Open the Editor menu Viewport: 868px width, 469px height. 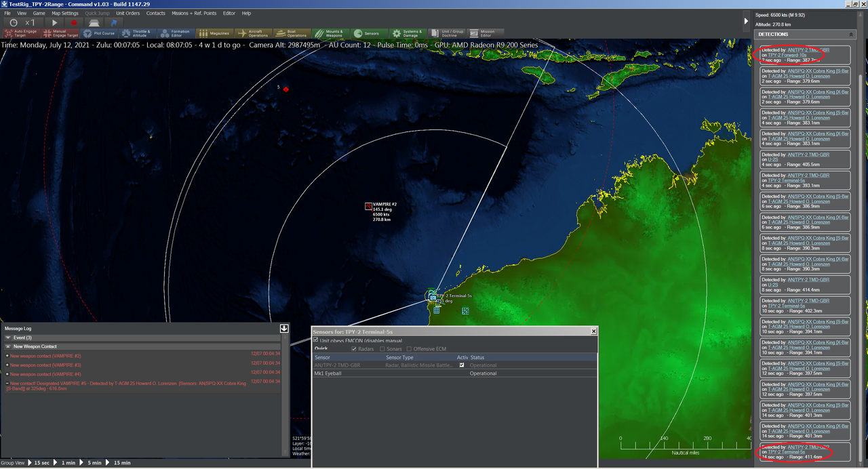pyautogui.click(x=229, y=13)
